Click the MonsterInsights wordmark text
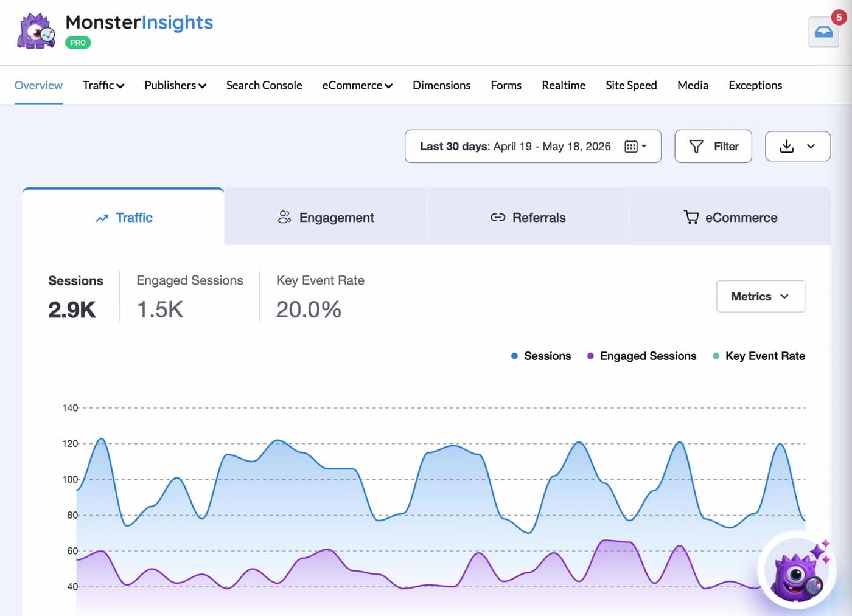 click(139, 22)
